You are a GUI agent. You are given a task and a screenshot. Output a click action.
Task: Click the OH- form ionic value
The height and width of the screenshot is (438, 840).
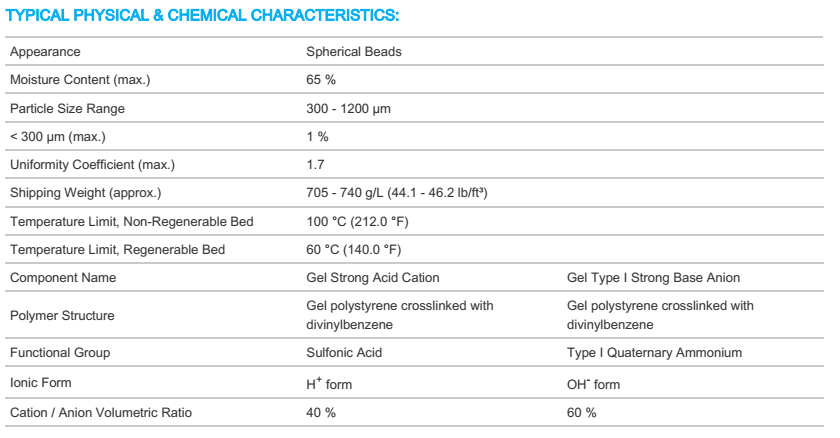(x=593, y=383)
